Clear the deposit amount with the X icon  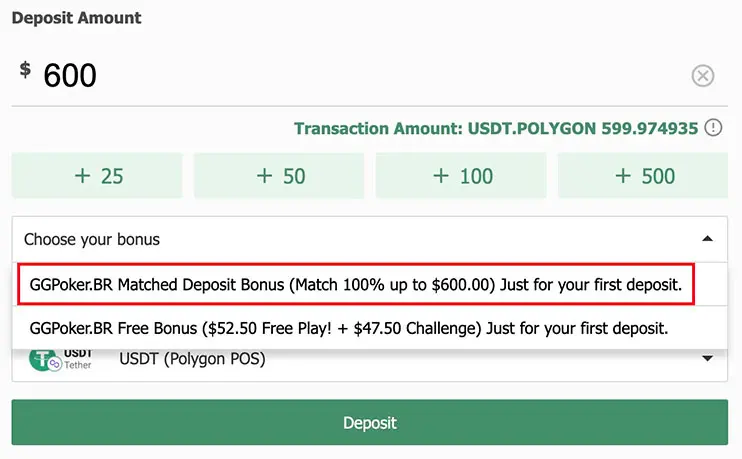click(703, 76)
